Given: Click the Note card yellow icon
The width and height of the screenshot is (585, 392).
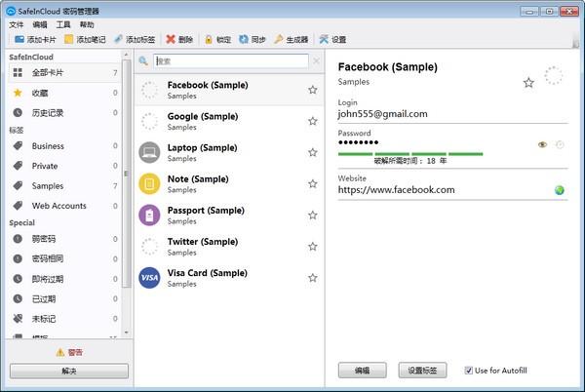Looking at the screenshot, I should [x=149, y=184].
